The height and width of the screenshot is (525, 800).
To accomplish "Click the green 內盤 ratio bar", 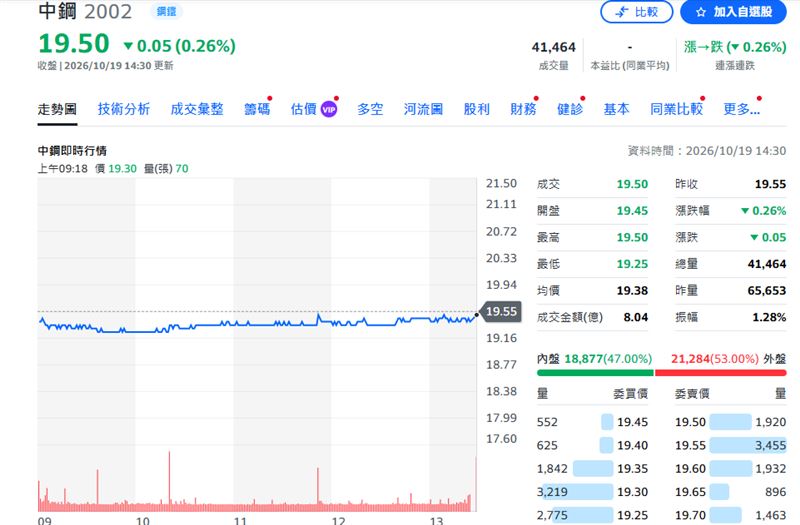I will click(x=595, y=373).
